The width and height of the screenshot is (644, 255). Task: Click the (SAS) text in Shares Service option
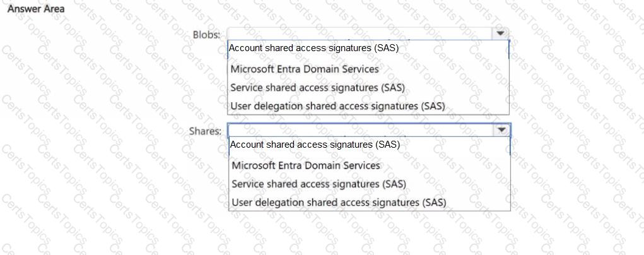394,184
